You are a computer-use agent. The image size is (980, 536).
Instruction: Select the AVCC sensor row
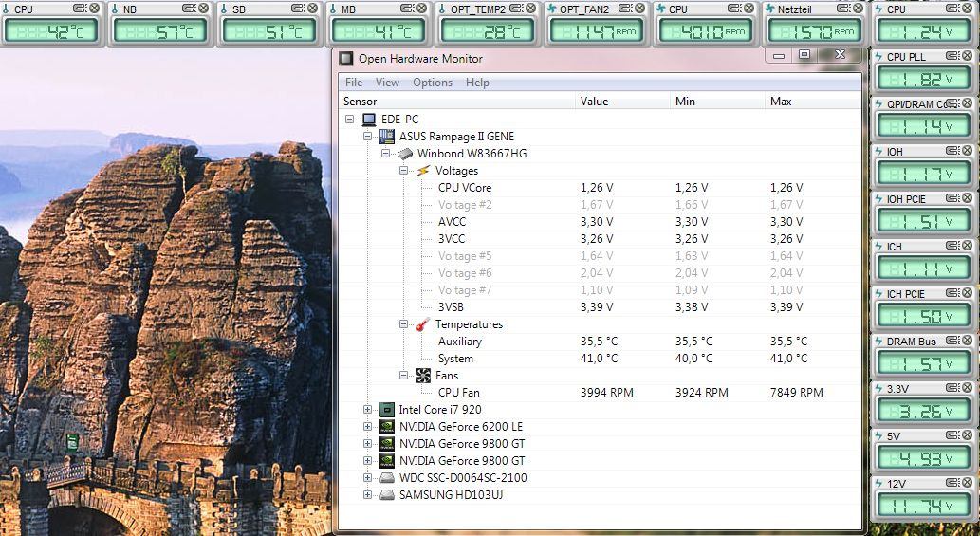pyautogui.click(x=600, y=222)
